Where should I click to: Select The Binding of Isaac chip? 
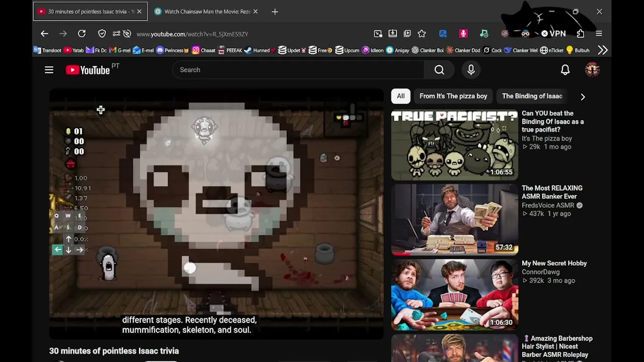pos(532,96)
